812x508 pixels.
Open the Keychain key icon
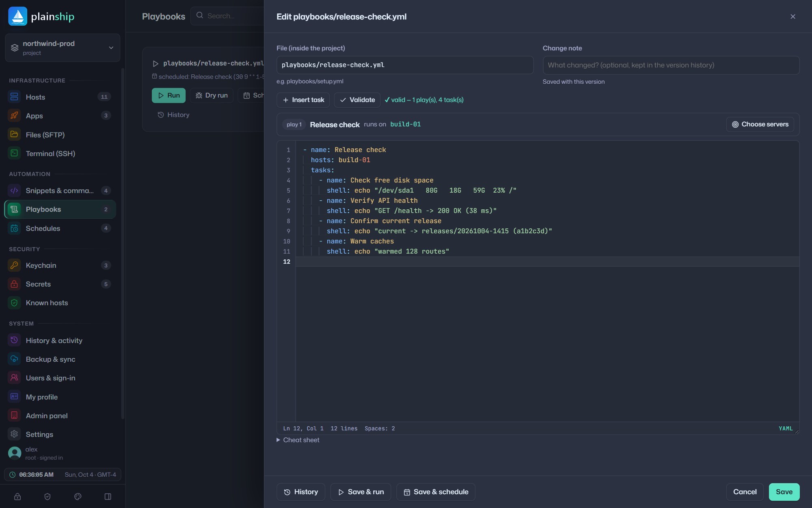(x=14, y=265)
